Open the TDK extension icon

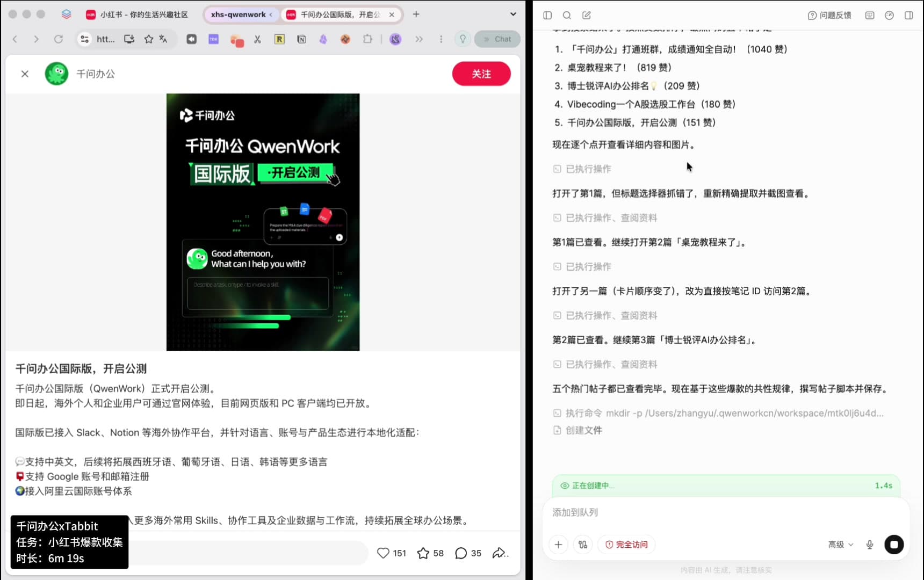point(214,39)
